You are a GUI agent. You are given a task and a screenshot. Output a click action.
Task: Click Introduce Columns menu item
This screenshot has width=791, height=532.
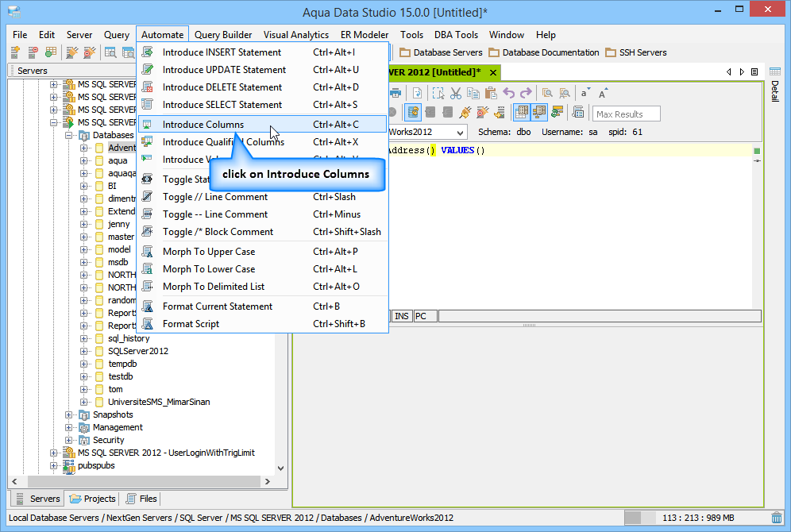263,125
